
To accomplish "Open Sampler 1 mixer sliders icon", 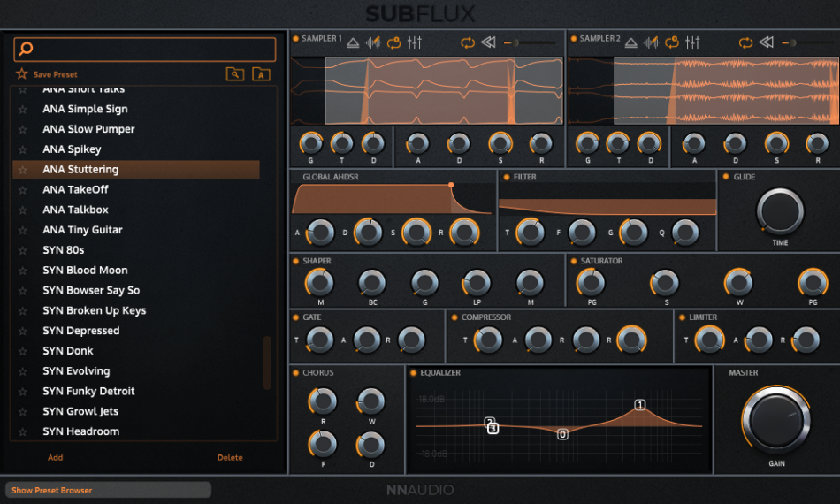I will coord(414,42).
